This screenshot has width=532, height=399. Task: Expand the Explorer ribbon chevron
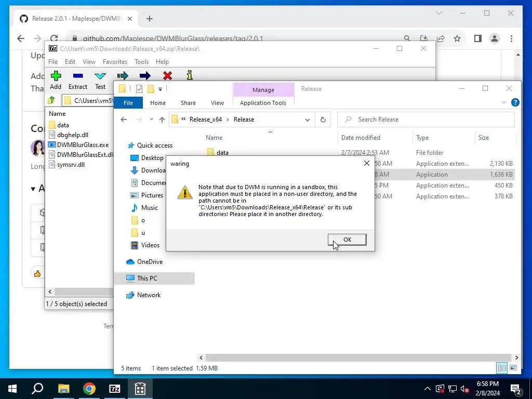[504, 102]
